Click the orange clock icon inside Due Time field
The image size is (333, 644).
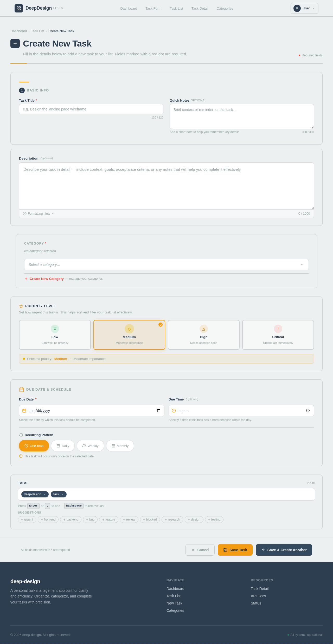174,411
